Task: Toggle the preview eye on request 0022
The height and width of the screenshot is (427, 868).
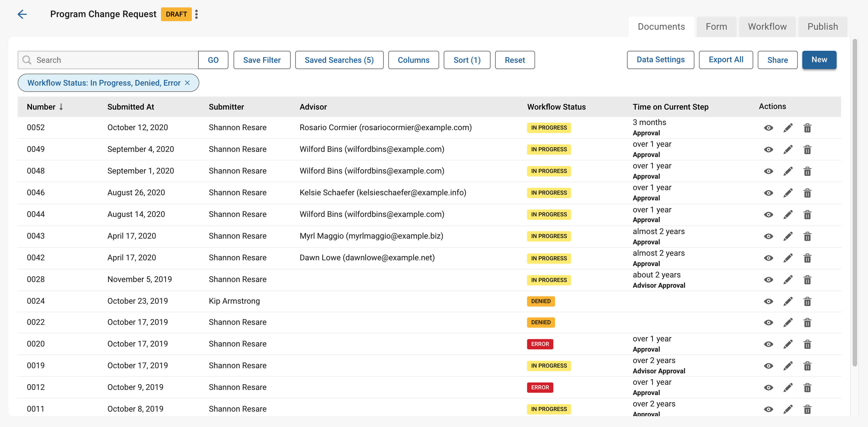Action: 769,322
